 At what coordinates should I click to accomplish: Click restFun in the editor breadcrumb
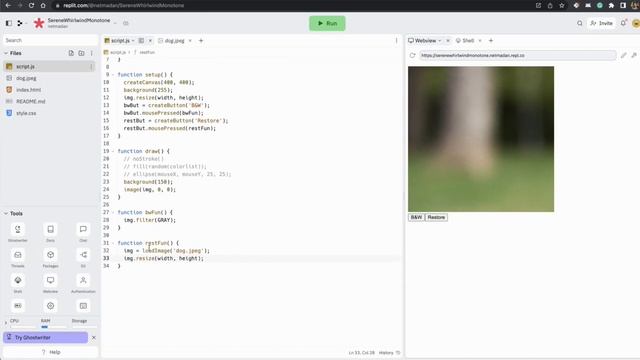[147, 52]
